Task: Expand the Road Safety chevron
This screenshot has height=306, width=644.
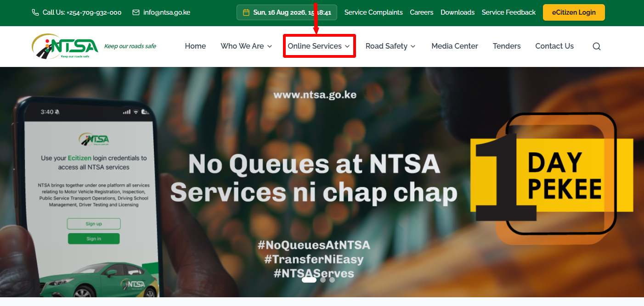Action: tap(413, 46)
